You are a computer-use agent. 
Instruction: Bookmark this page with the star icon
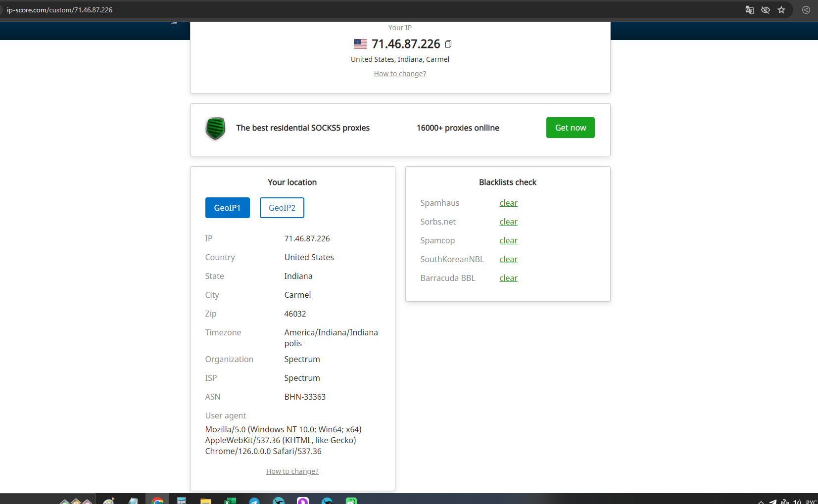[x=781, y=10]
